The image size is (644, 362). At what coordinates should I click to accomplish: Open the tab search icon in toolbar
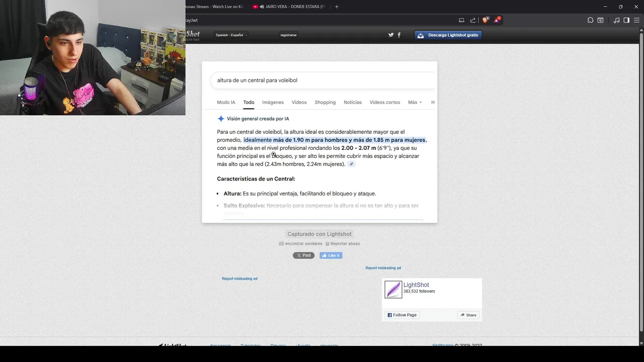[x=600, y=20]
